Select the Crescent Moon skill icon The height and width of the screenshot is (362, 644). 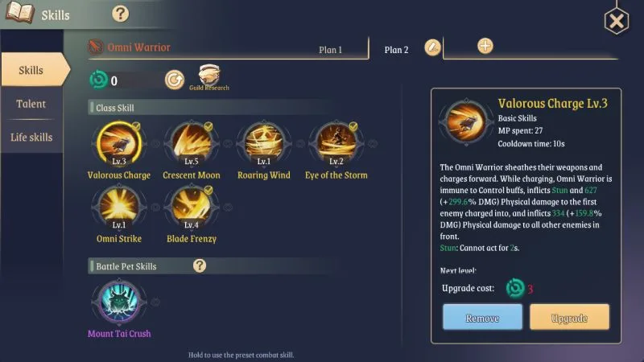(192, 143)
